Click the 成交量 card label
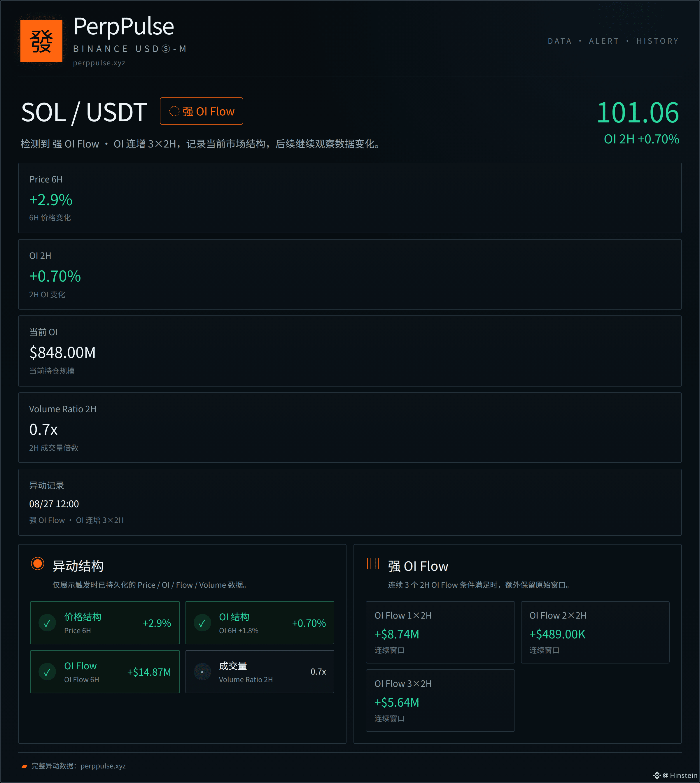This screenshot has width=700, height=783. (x=233, y=666)
